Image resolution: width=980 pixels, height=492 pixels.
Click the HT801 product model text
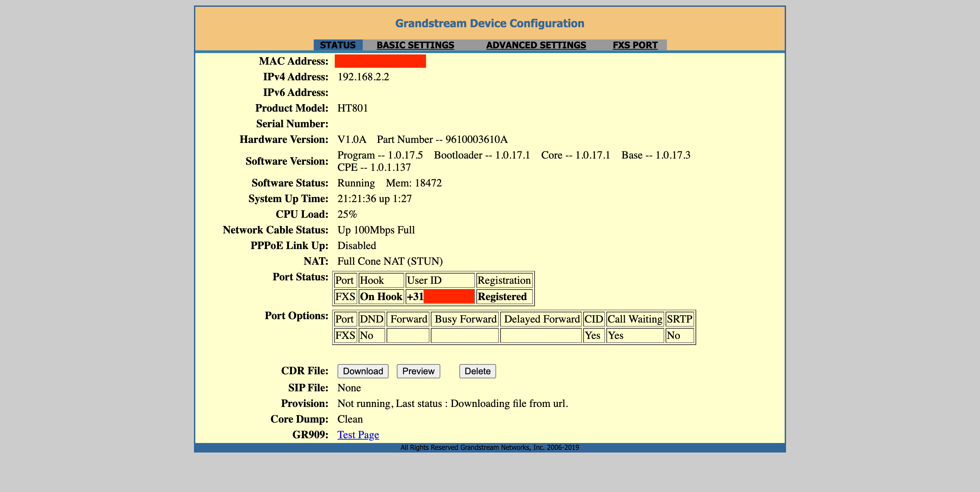click(x=352, y=108)
